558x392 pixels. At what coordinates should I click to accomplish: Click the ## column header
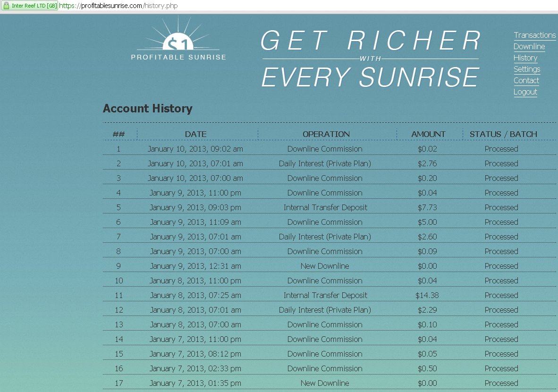[118, 134]
